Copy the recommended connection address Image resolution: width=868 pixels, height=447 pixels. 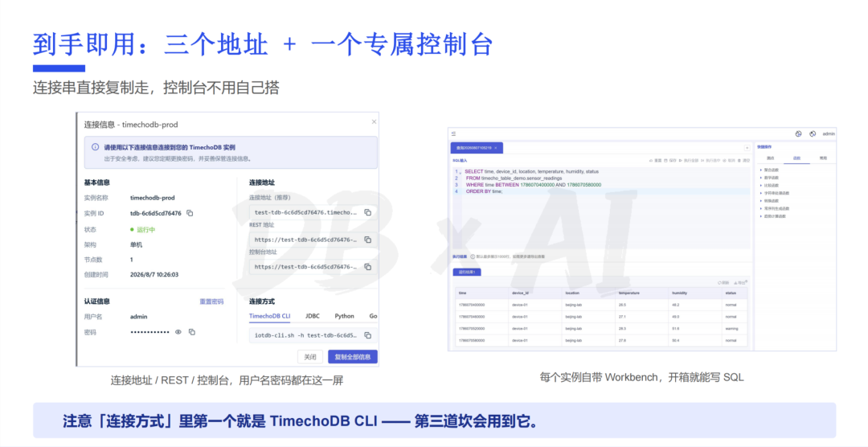click(x=367, y=212)
